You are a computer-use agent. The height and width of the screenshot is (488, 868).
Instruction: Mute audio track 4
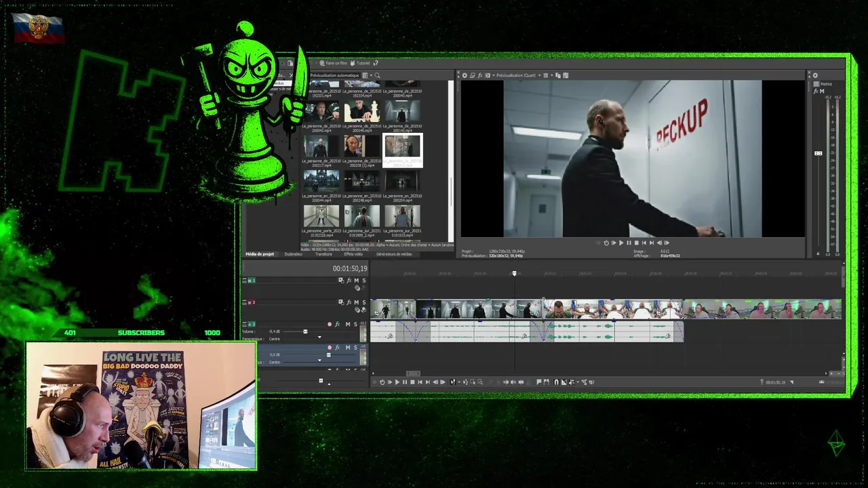[x=348, y=348]
